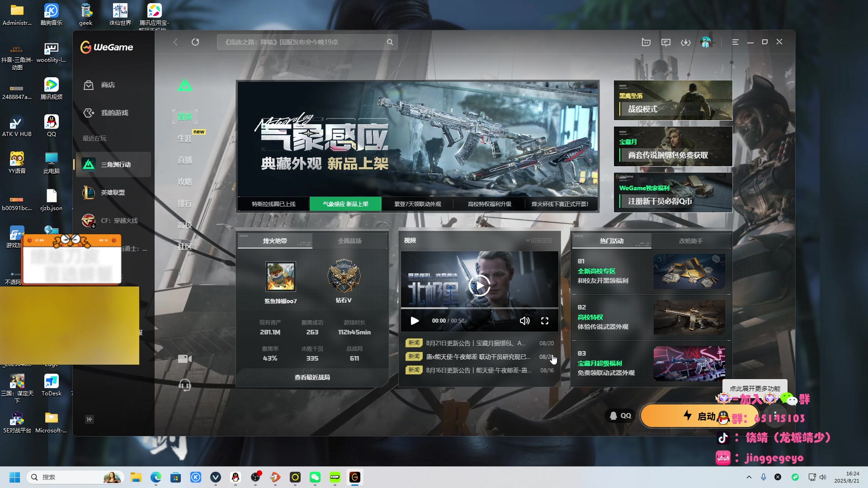
Task: Click the 钻石V rank badge
Action: tap(344, 276)
